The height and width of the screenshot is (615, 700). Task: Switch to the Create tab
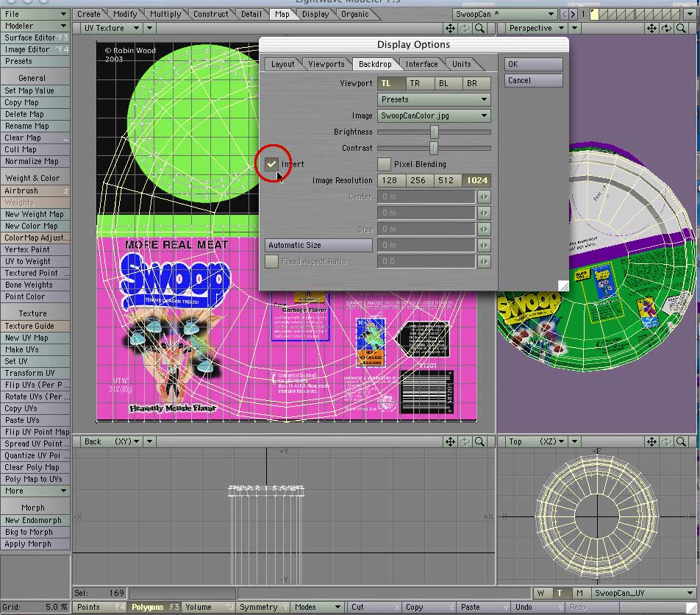(89, 14)
